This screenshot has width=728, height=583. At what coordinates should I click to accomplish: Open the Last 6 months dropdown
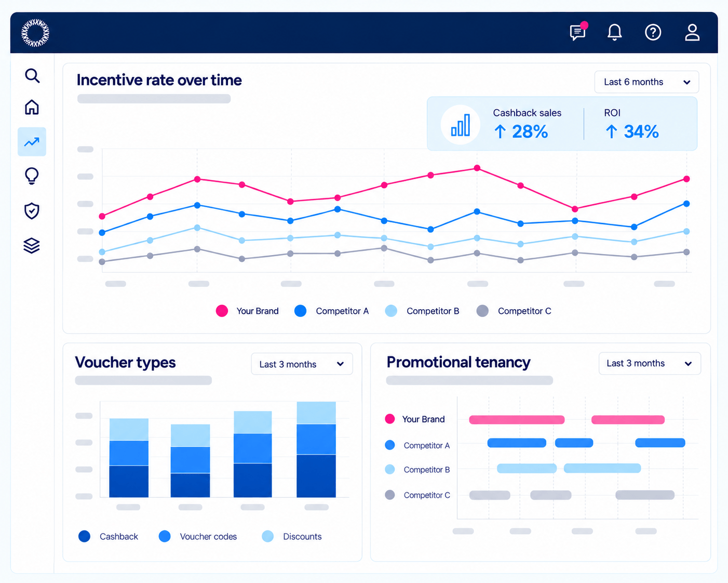point(646,82)
